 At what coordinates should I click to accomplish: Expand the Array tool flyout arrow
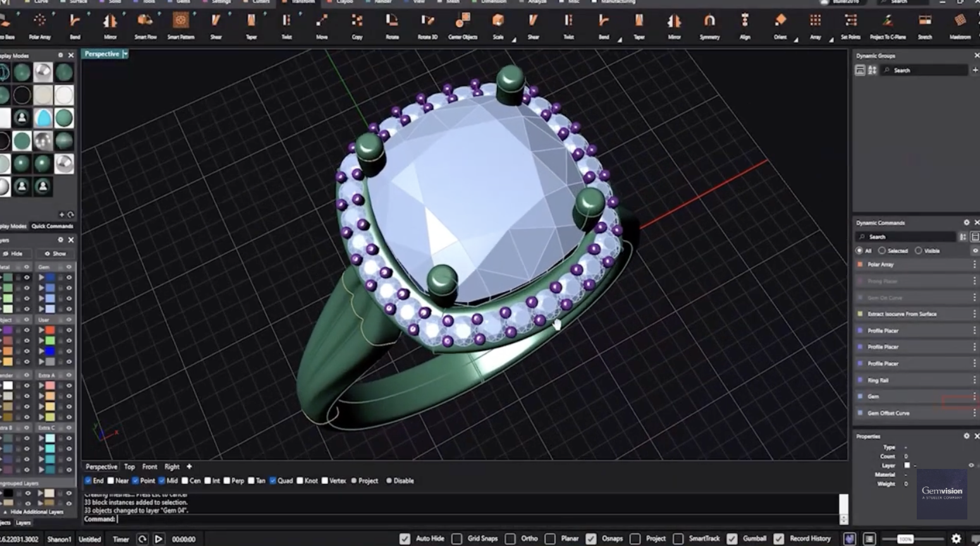tap(831, 40)
